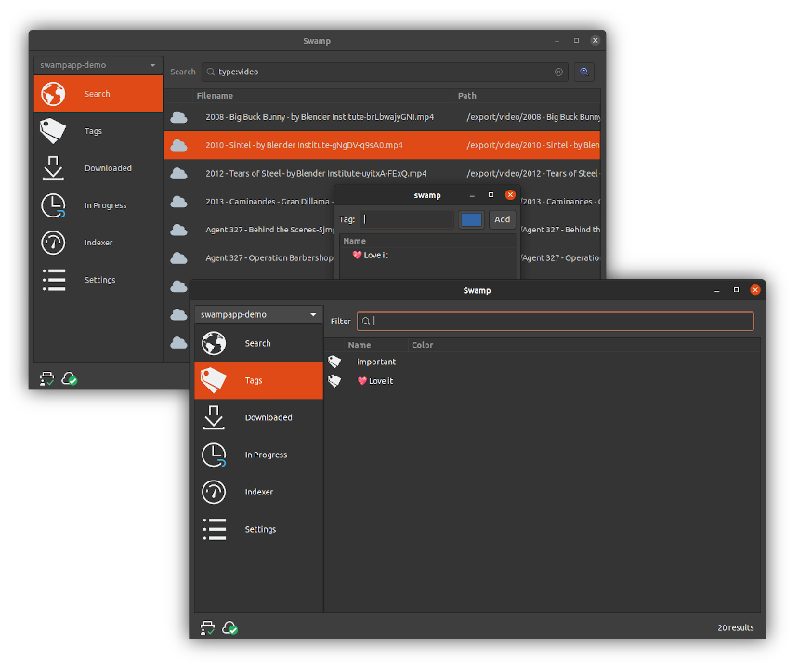
Task: Click Add button in tag dialog
Action: tap(502, 219)
